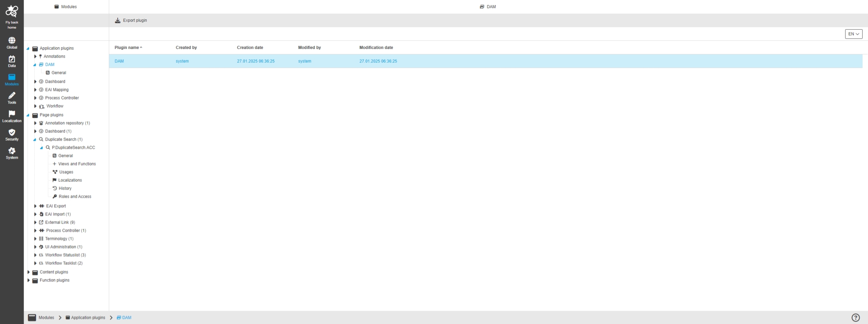Open General under the DAM node
This screenshot has height=324, width=868.
pos(59,73)
